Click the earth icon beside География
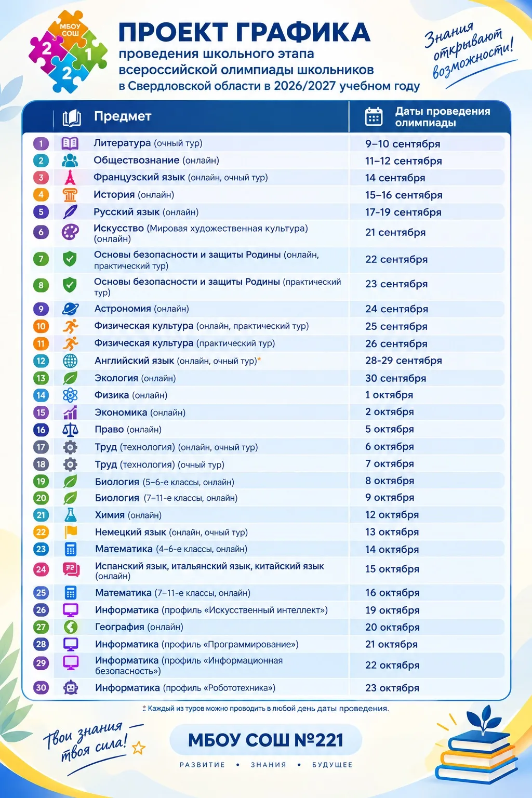This screenshot has height=798, width=532. (x=70, y=627)
